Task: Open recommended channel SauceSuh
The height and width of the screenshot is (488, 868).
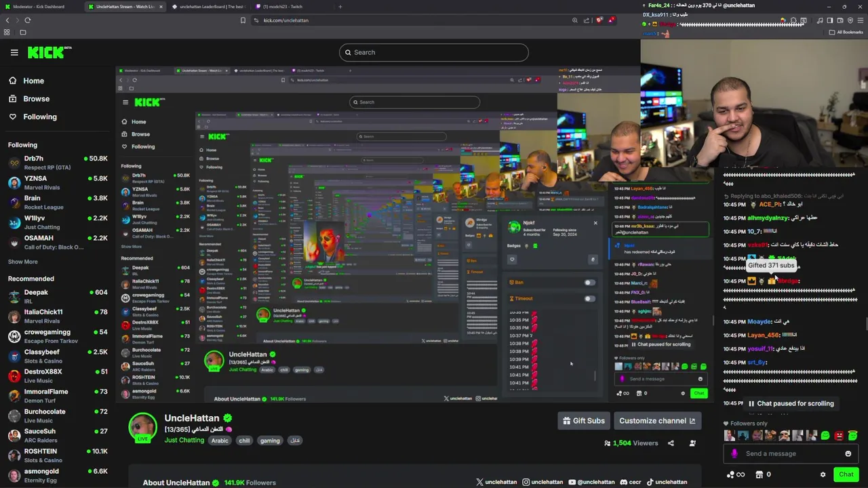Action: pyautogui.click(x=58, y=435)
